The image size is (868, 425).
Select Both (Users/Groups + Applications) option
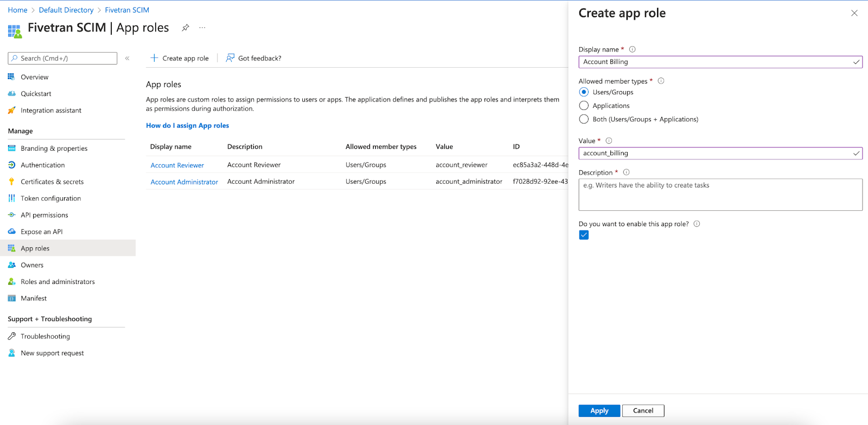pos(584,119)
